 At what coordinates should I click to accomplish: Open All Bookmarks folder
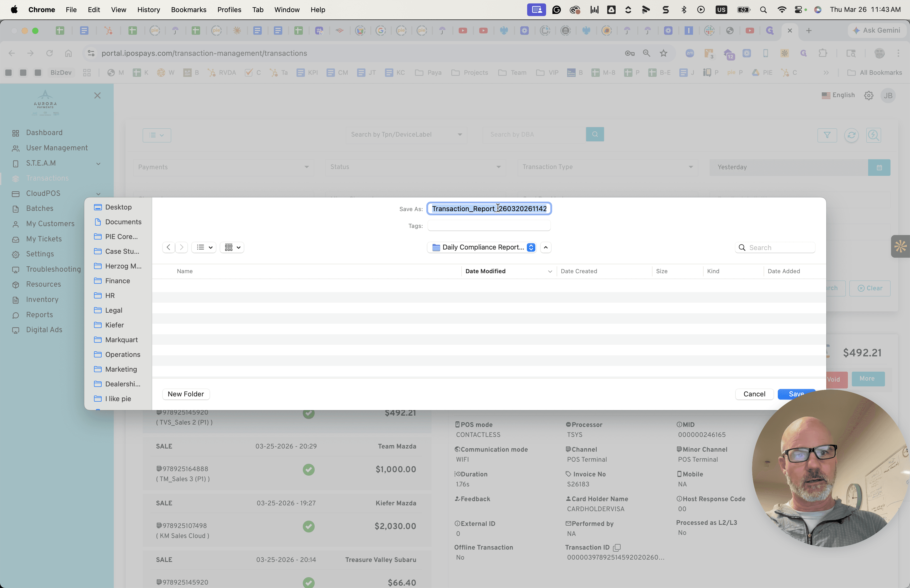(874, 73)
